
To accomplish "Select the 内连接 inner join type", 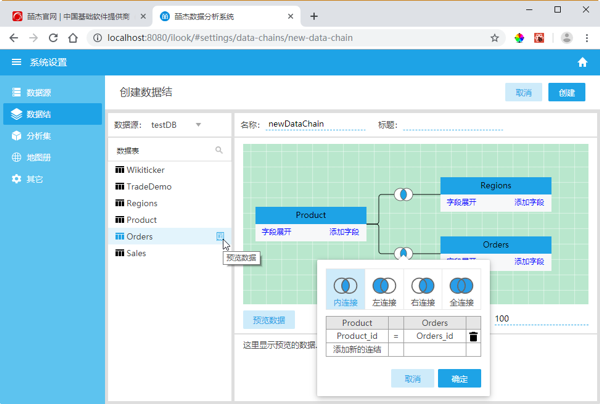I will pos(345,290).
